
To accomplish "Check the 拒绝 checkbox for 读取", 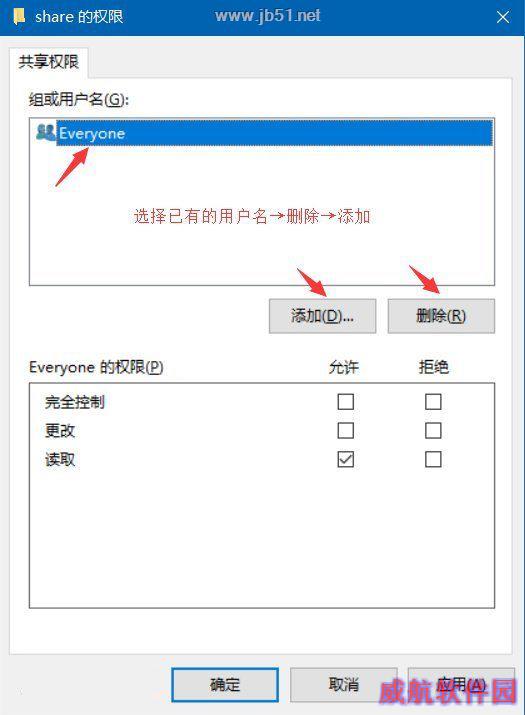I will coord(433,459).
